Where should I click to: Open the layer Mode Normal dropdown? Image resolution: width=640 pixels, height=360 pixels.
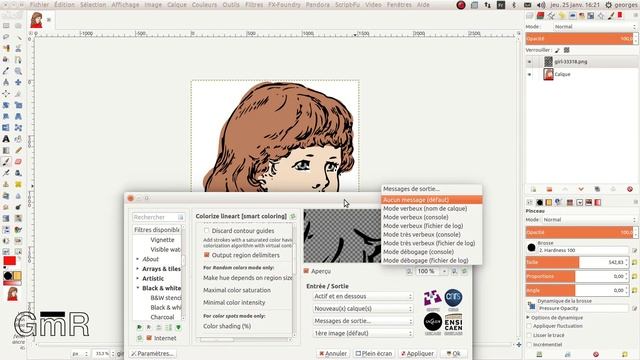595,27
